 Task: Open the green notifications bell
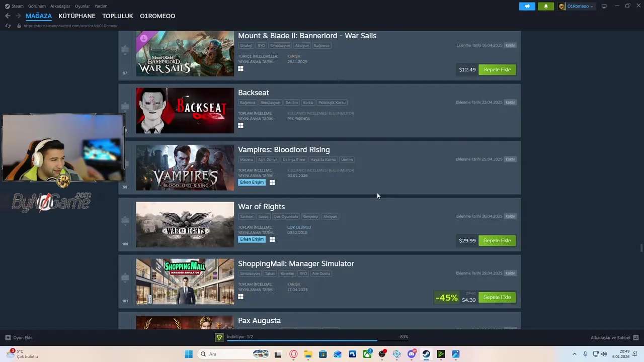tap(546, 6)
